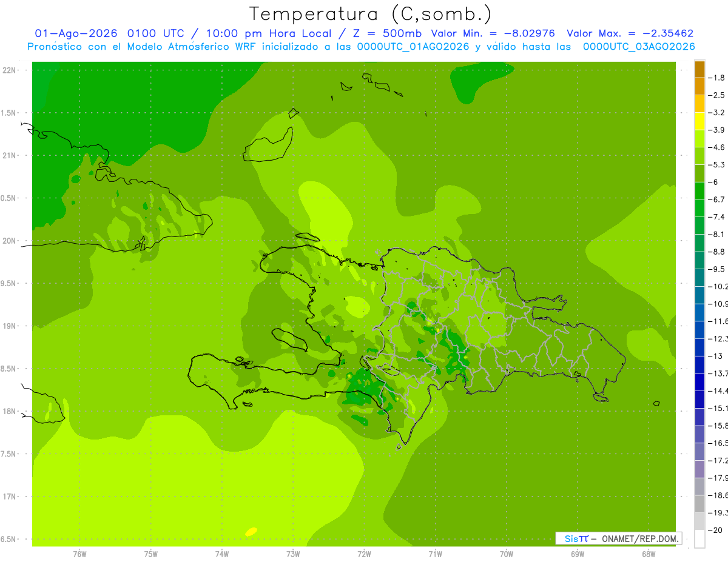The height and width of the screenshot is (562, 728).
Task: Click the white swatch below -20
Action: [699, 539]
